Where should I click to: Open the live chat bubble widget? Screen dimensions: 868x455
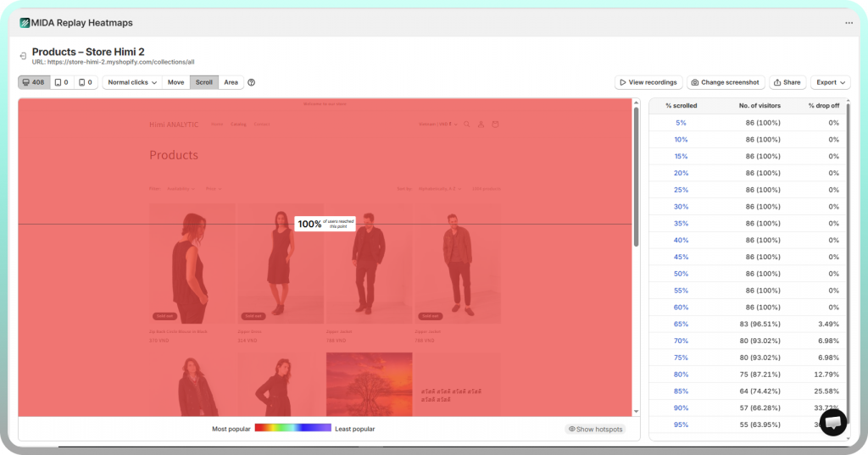click(833, 422)
